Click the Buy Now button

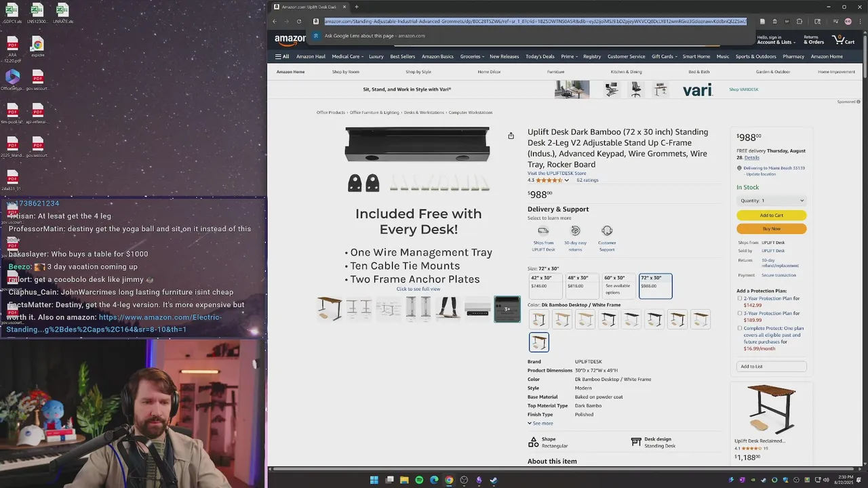click(x=771, y=229)
